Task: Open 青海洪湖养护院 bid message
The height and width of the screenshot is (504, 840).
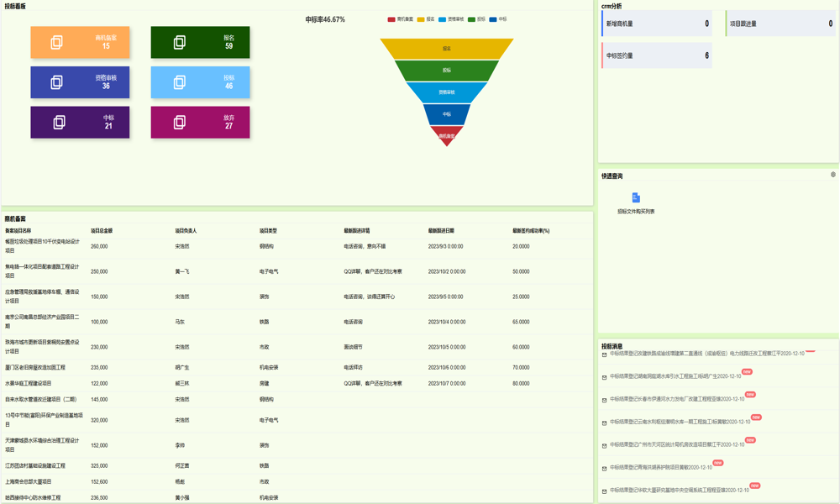Action: [661, 468]
